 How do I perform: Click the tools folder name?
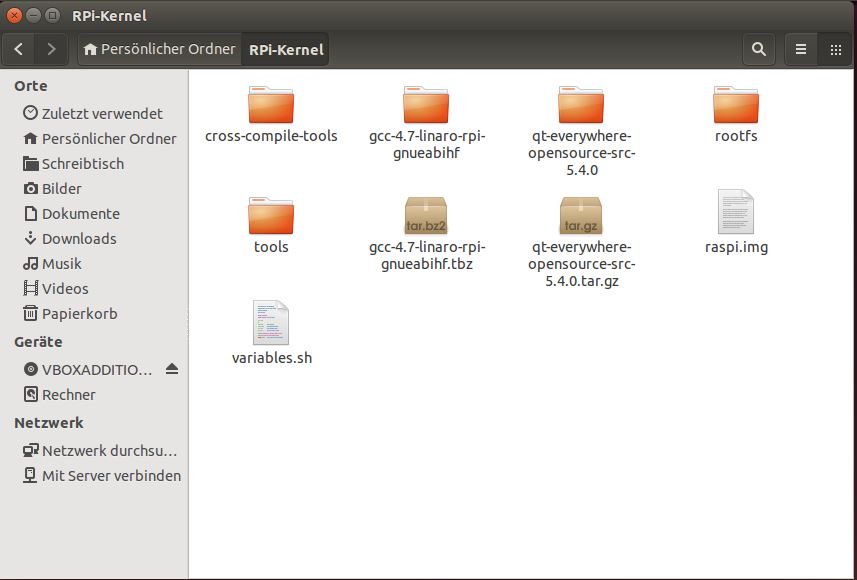point(271,247)
